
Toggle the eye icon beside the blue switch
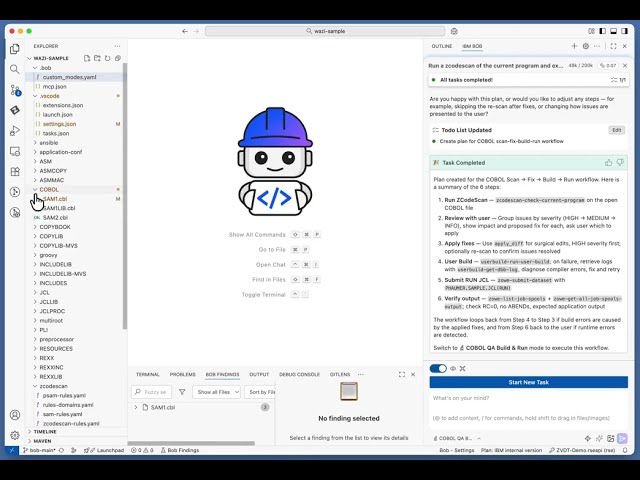453,369
